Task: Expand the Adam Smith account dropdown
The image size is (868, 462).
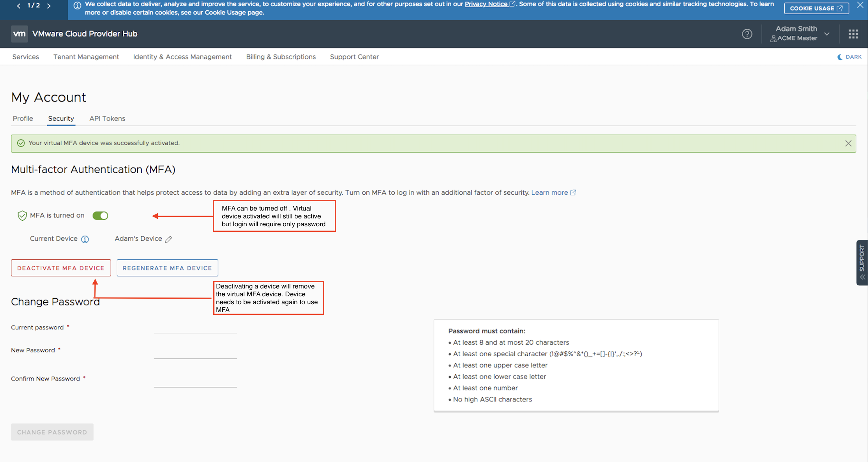Action: click(x=827, y=34)
